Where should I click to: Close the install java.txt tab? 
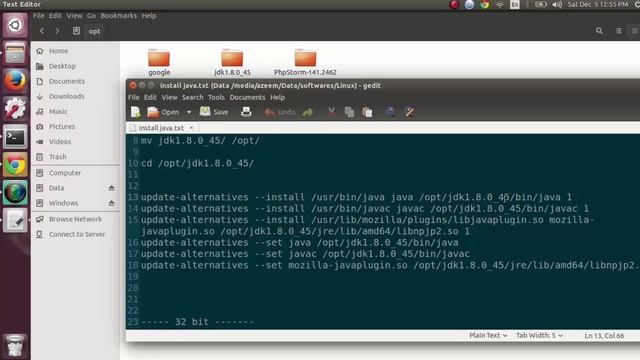(x=191, y=128)
